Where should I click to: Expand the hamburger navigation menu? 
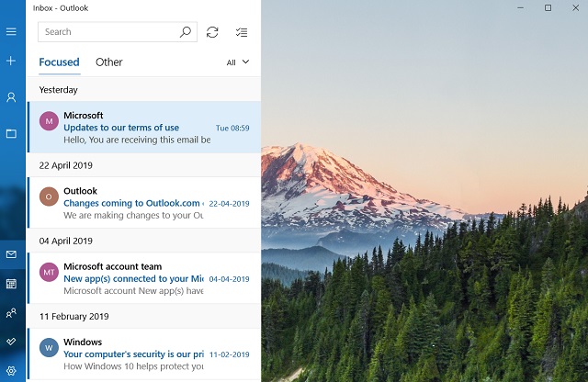click(11, 32)
